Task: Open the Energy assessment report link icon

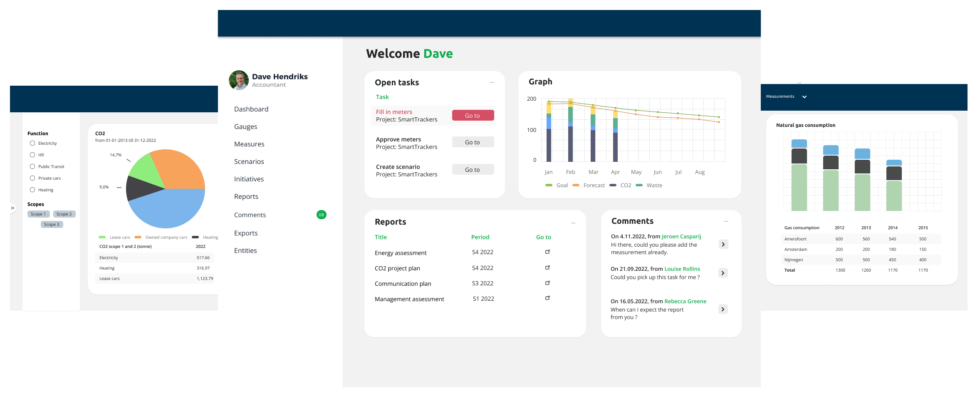Action: tap(547, 252)
